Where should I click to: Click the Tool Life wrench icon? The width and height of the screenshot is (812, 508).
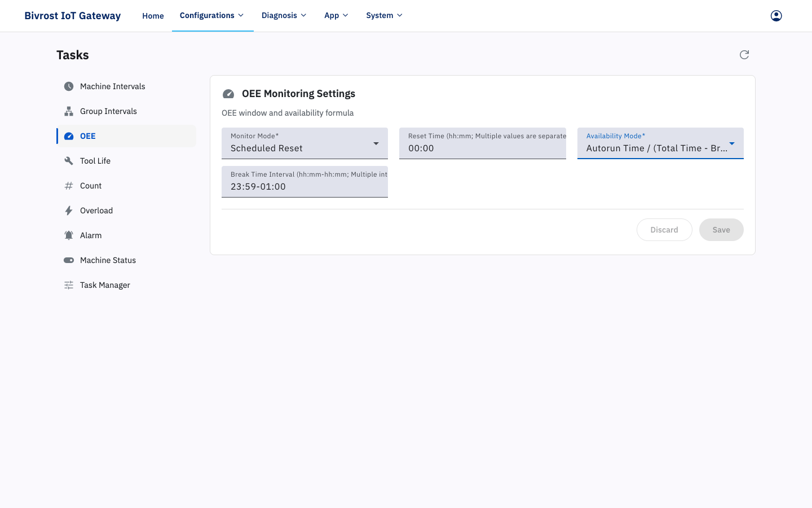[69, 161]
